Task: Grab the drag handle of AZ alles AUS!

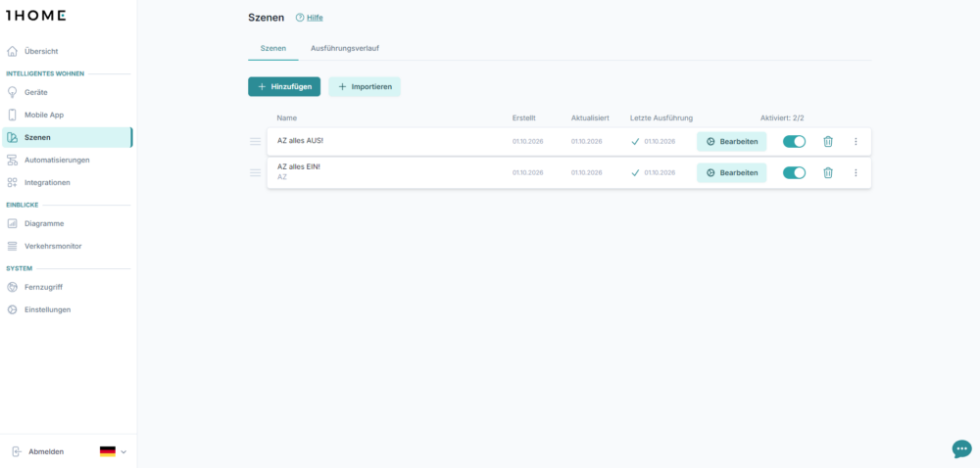Action: point(255,142)
